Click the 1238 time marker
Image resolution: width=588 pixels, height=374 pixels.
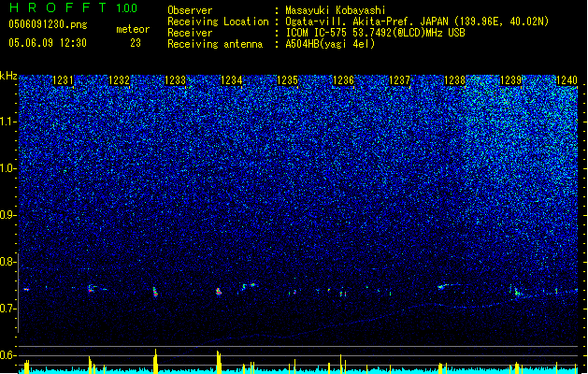455,80
